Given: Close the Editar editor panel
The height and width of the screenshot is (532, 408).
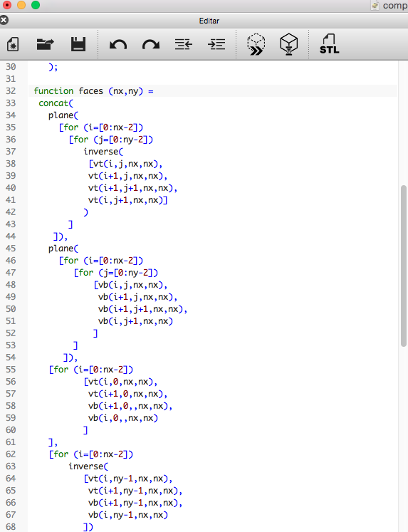Looking at the screenshot, I should pyautogui.click(x=4, y=21).
